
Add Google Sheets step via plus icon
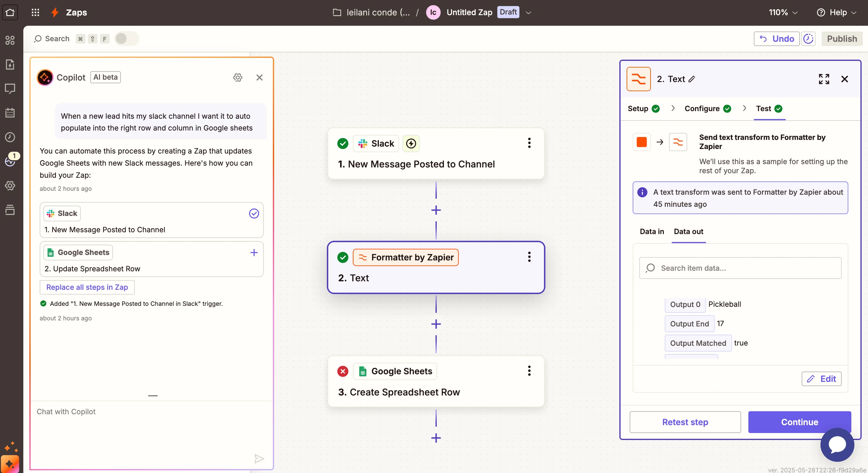click(x=254, y=252)
